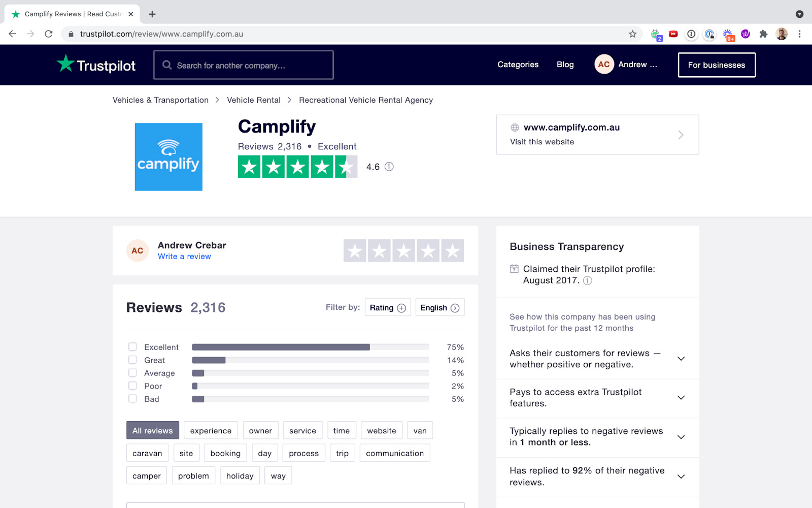Open the English language filter dropdown
Screen dimensions: 812x508
[440, 307]
